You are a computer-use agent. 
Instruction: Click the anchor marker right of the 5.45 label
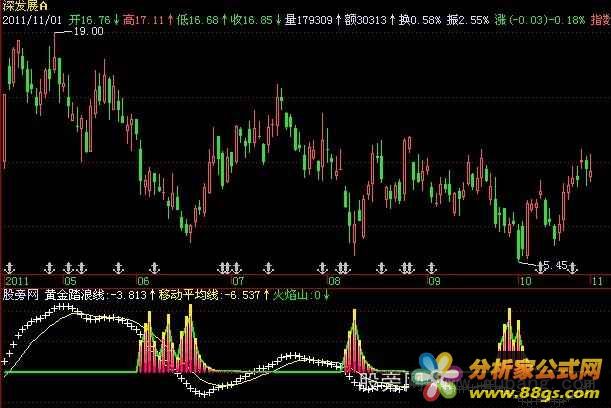tap(572, 267)
